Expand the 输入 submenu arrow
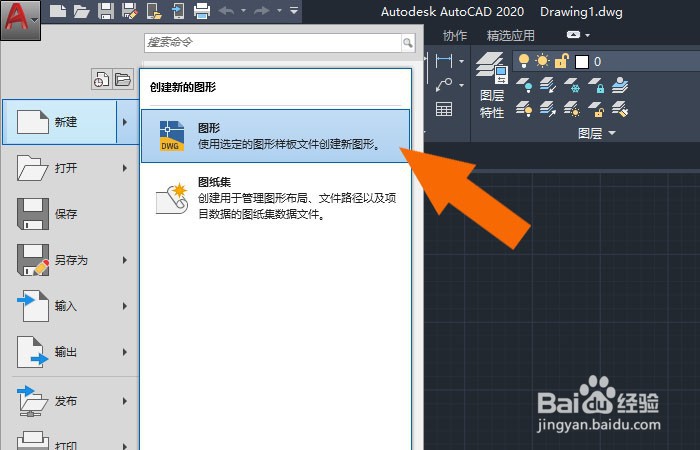Screen dimensions: 700x450 point(125,306)
